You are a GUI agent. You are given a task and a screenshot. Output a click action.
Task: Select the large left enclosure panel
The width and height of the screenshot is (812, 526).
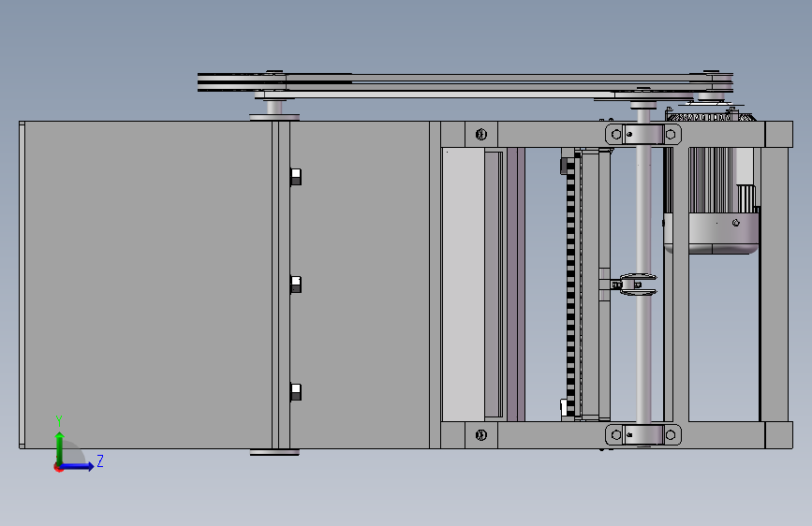148,285
